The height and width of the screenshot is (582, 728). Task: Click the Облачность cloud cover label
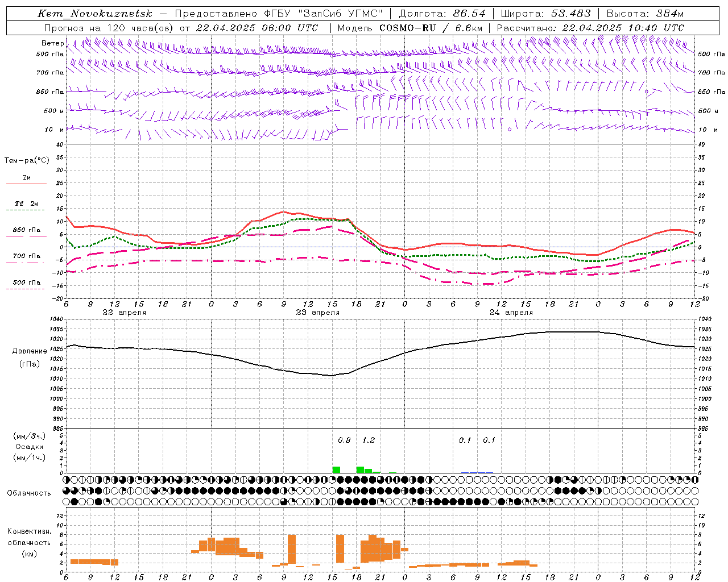tap(29, 493)
